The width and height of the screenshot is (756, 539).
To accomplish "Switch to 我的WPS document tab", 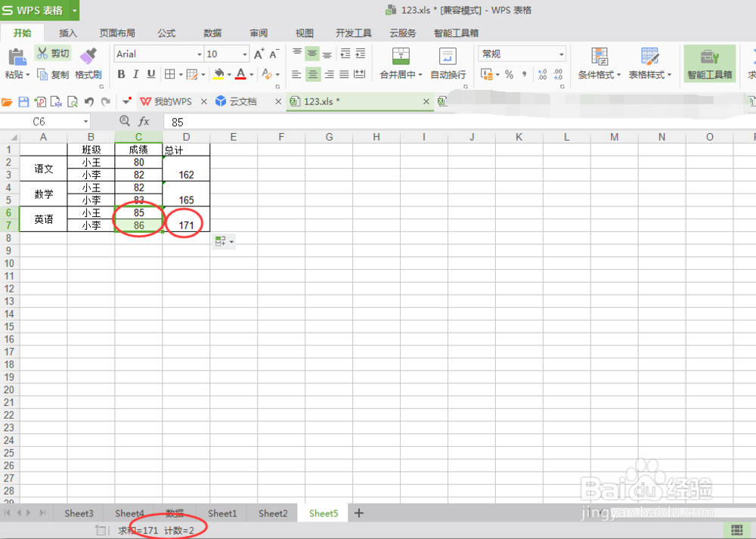I will tap(167, 102).
